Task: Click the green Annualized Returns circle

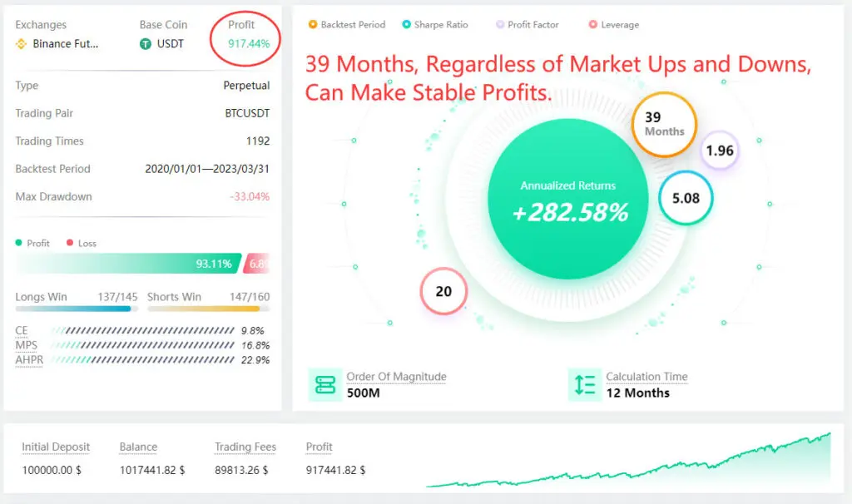Action: click(x=569, y=200)
